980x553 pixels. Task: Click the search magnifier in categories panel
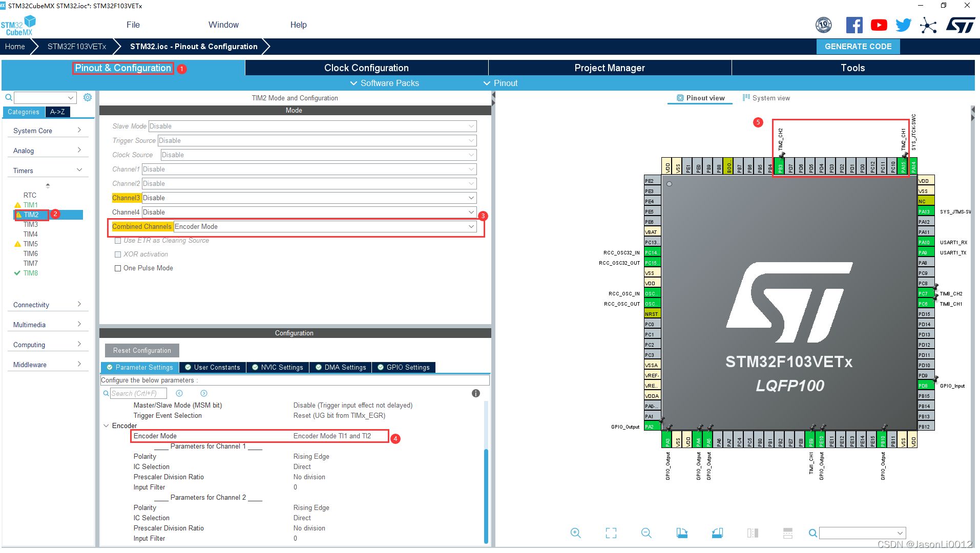(x=9, y=97)
